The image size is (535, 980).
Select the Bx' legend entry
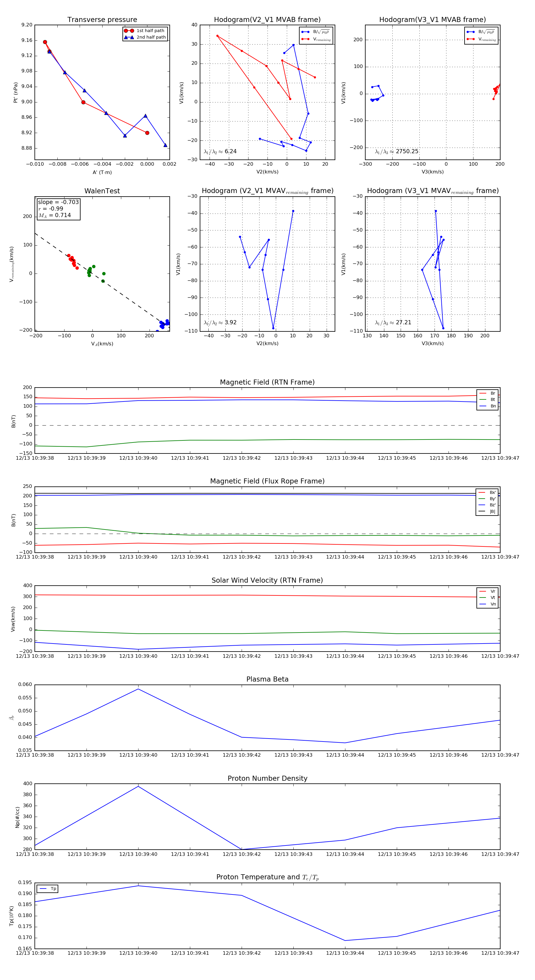(487, 492)
